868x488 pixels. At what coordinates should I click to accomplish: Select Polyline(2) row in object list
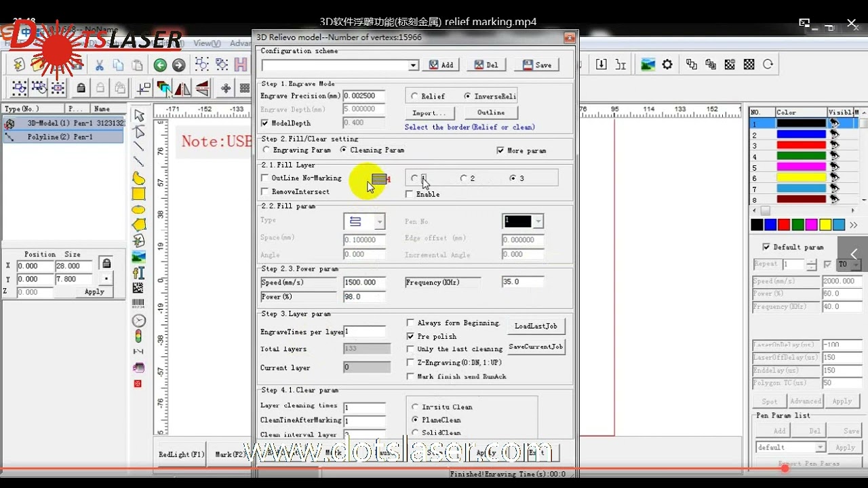coord(64,137)
